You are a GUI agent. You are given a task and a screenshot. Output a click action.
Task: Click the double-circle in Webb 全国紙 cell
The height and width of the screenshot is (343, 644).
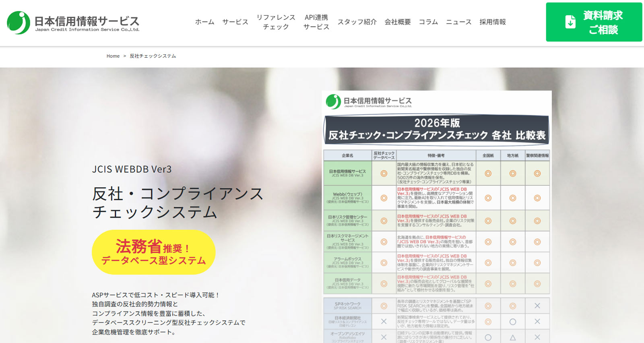coord(488,198)
